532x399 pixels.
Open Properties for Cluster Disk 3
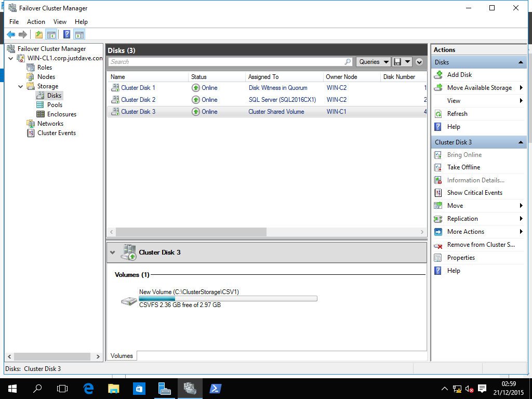point(461,258)
